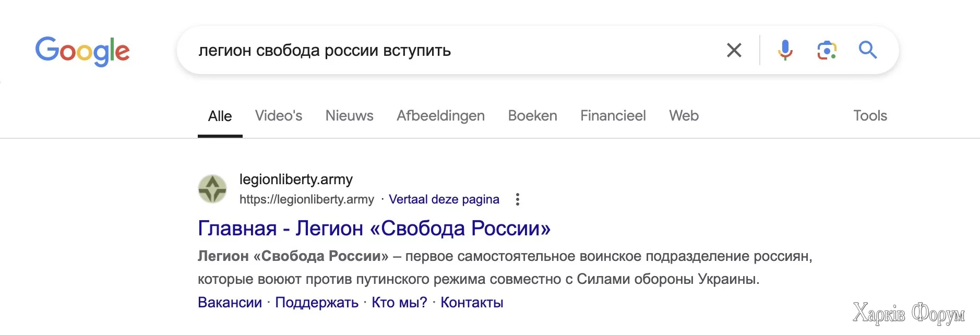Viewport: 980px width, 335px height.
Task: Open the Afbeeldingen tab
Action: coord(440,116)
